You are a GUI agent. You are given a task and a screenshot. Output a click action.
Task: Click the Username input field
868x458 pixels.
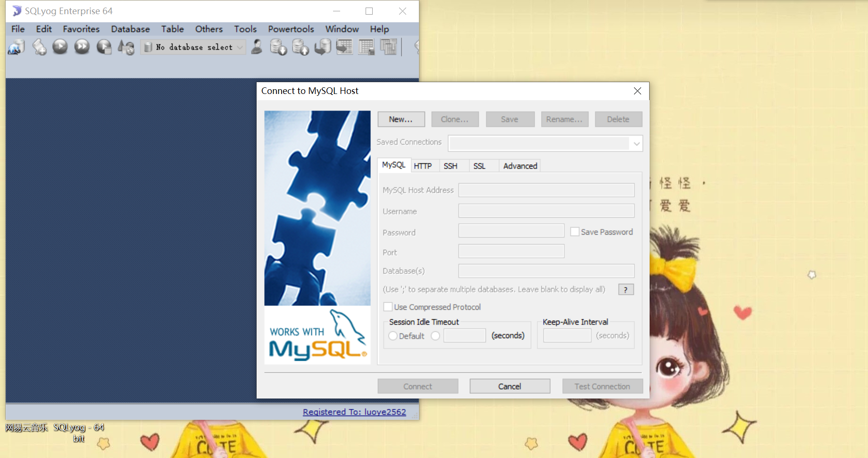546,211
